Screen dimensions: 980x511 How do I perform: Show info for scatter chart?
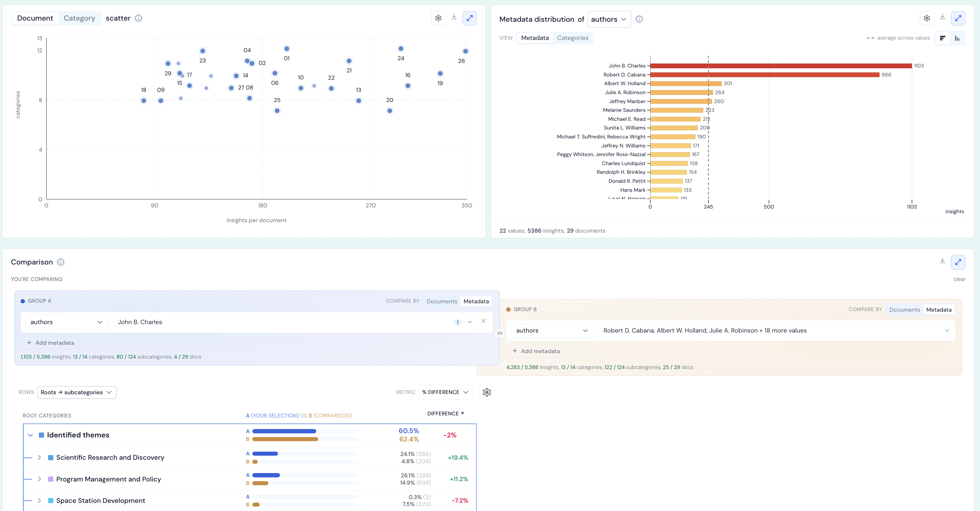pos(139,18)
